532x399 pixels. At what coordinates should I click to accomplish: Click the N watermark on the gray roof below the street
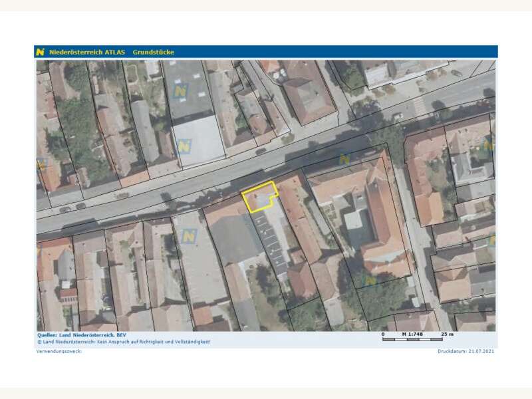pyautogui.click(x=190, y=236)
